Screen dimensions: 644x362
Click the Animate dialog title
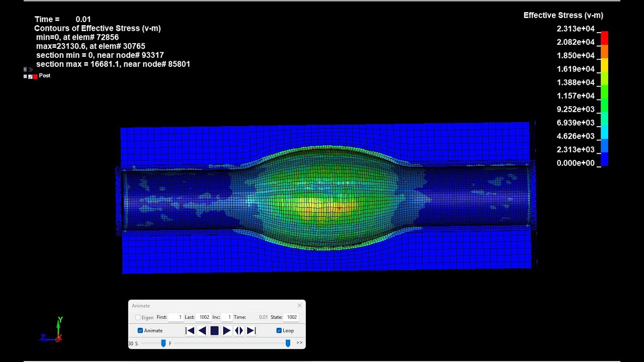[x=141, y=306]
